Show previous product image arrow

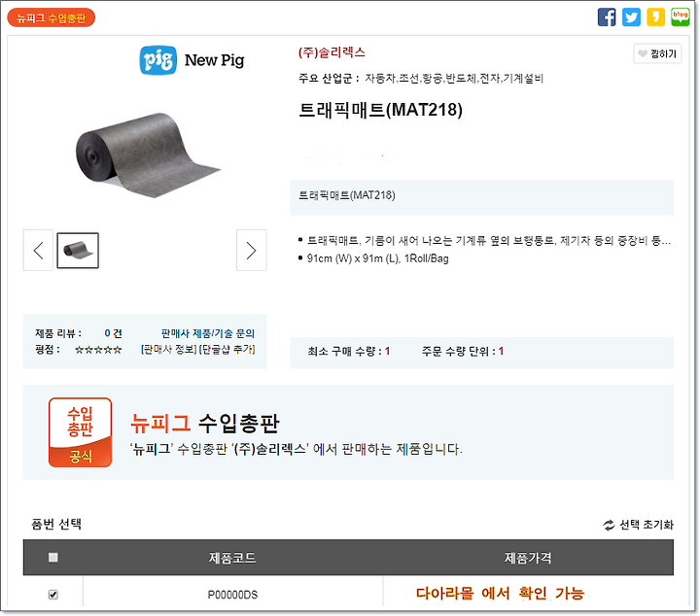pos(38,251)
